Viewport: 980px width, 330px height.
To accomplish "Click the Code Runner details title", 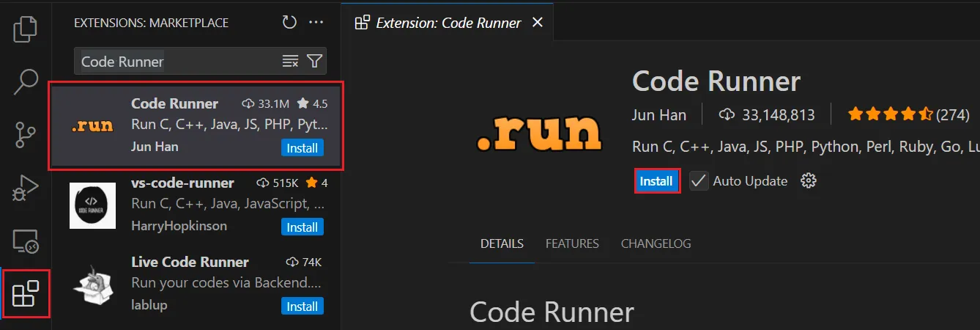I will coord(716,81).
